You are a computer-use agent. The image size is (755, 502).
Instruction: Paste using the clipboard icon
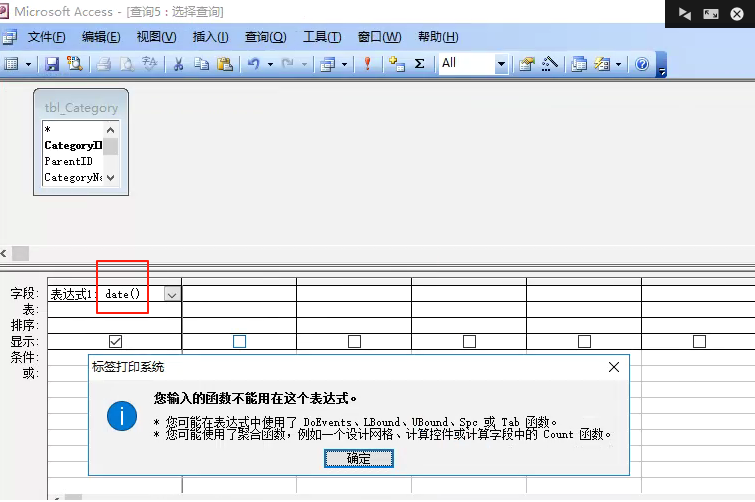[x=225, y=64]
